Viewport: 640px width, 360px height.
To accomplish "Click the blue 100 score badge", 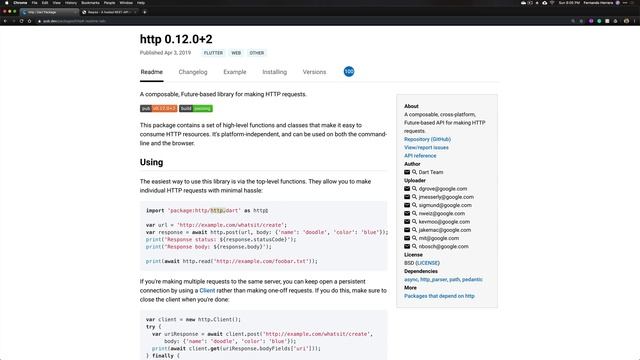I will click(x=349, y=71).
